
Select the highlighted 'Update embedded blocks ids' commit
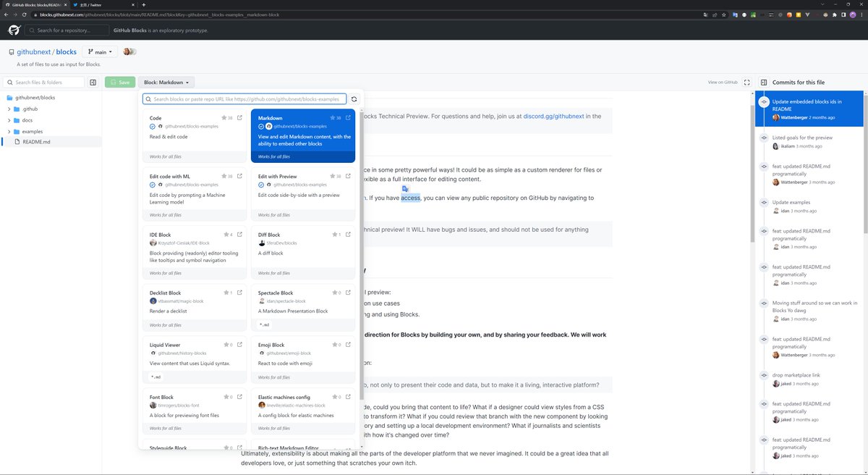pos(809,109)
